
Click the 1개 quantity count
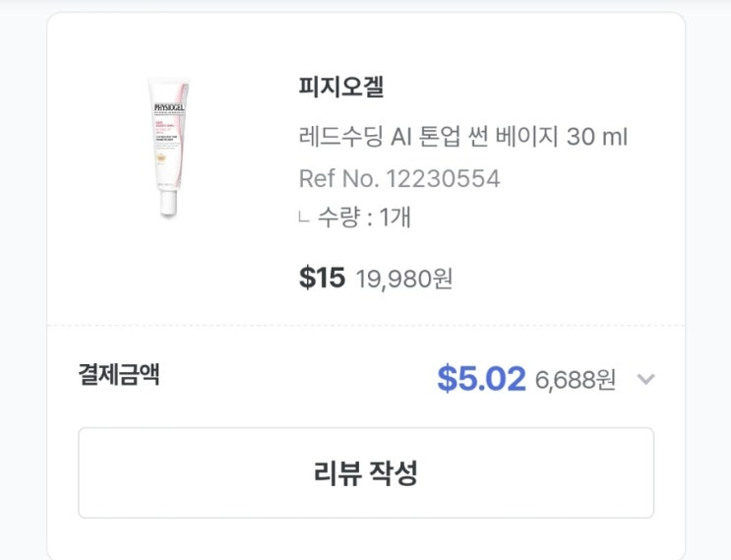point(394,218)
